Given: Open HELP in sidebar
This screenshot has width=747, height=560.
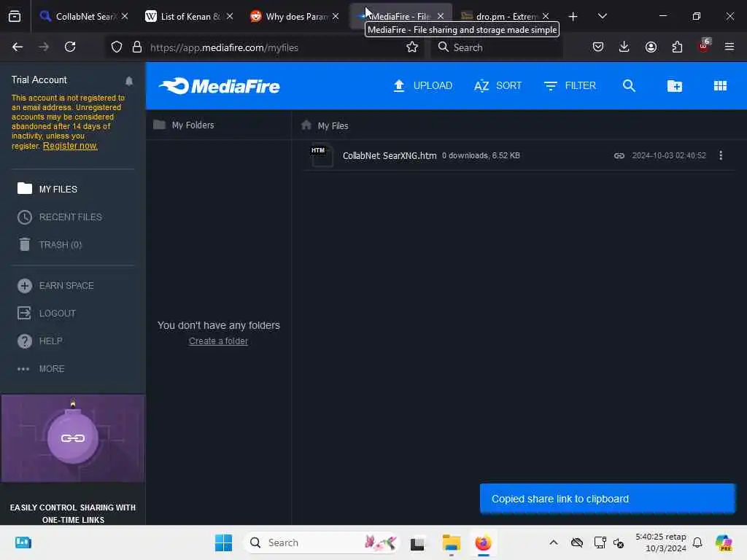Looking at the screenshot, I should pyautogui.click(x=40, y=341).
